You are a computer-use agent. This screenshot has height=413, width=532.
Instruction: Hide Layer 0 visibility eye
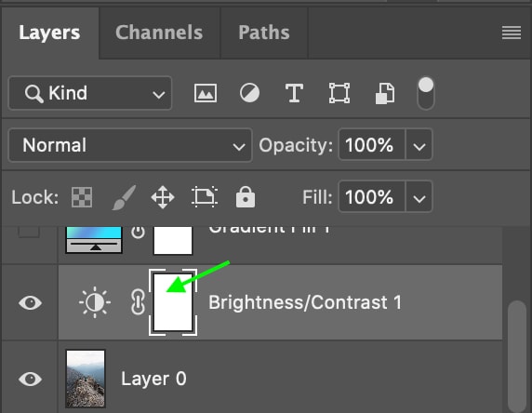pos(30,379)
